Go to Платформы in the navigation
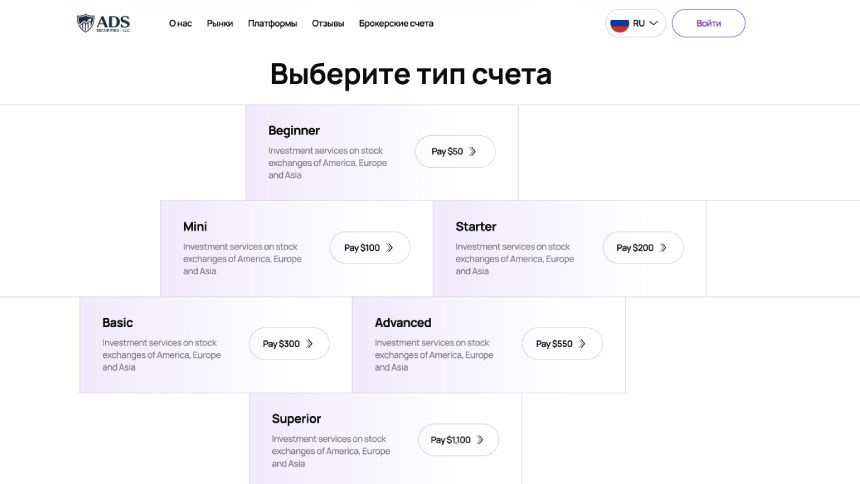The image size is (860, 484). (273, 24)
